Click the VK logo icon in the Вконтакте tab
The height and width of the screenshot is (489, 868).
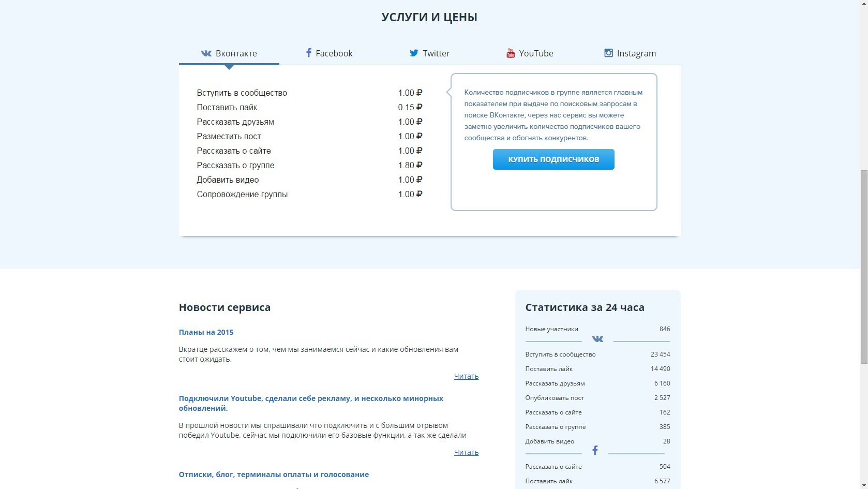[206, 53]
